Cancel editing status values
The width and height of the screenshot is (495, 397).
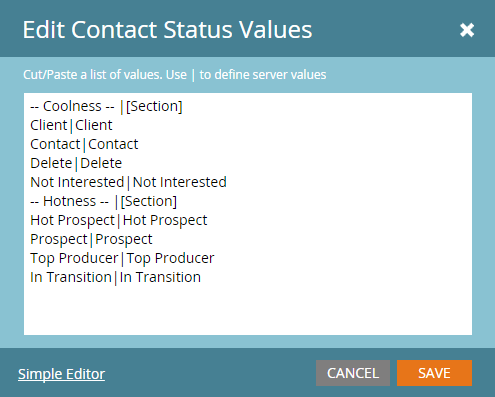tap(353, 373)
